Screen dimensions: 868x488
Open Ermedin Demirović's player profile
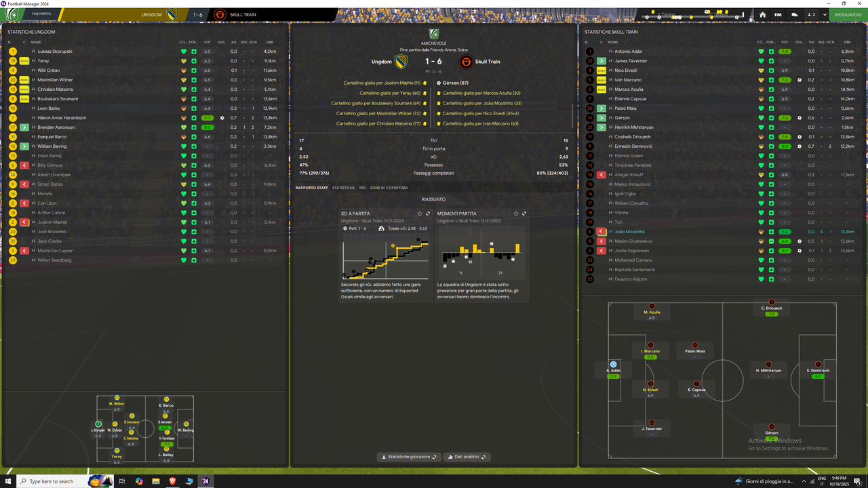[633, 146]
